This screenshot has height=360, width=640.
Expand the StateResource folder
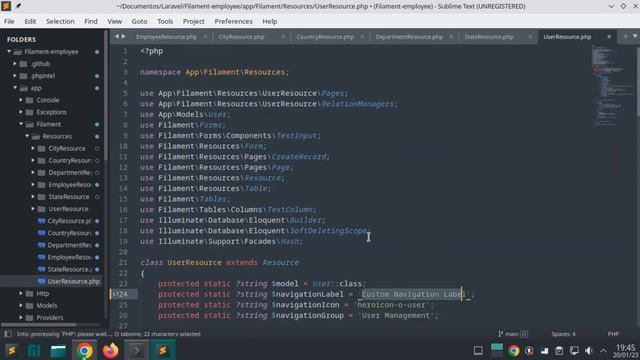[33, 197]
